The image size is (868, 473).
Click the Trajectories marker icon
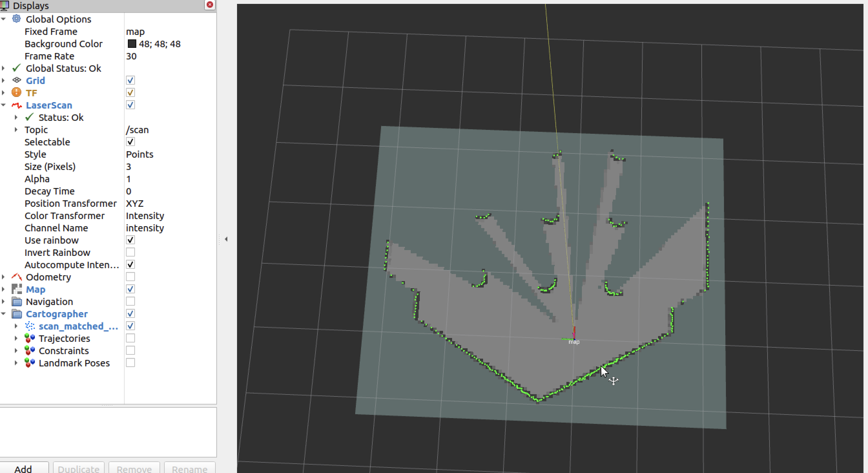pos(30,338)
